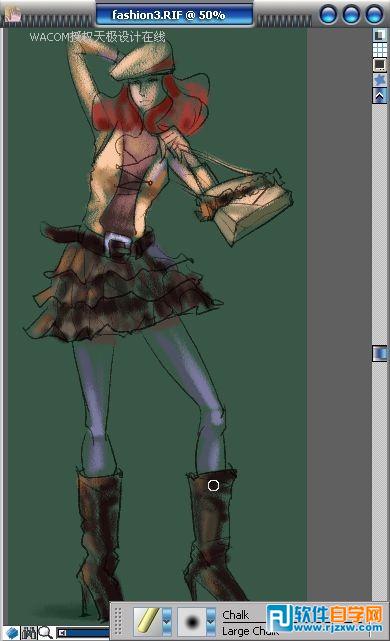Toggle the output preview monitor icon
This screenshot has width=390, height=641.
pyautogui.click(x=380, y=65)
